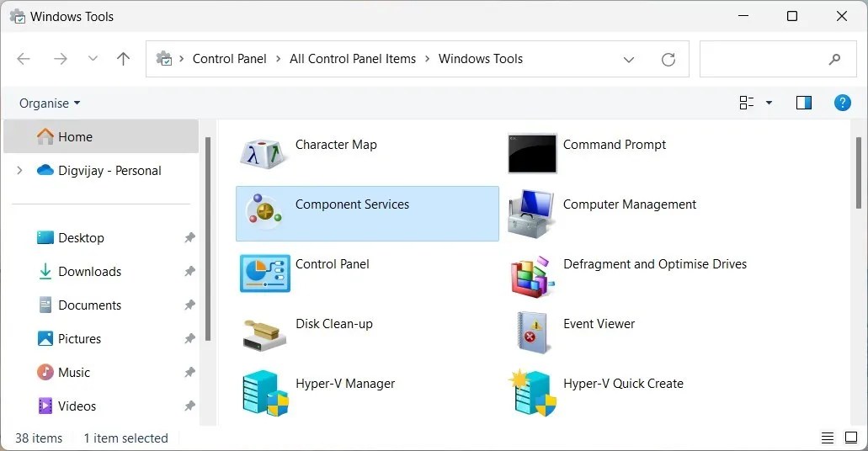The width and height of the screenshot is (868, 451).
Task: Click the Pictures icon in sidebar
Action: click(45, 338)
